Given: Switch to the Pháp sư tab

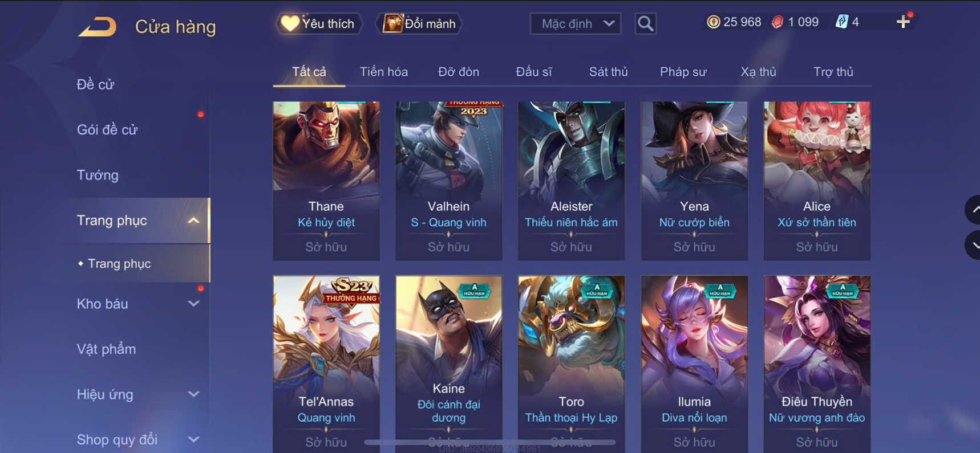Looking at the screenshot, I should [x=683, y=72].
